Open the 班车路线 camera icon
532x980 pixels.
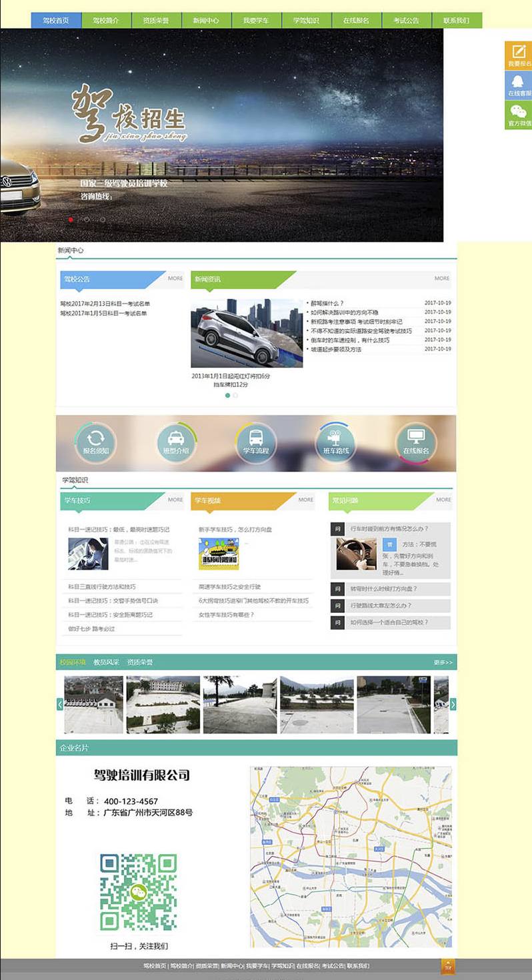pyautogui.click(x=336, y=442)
